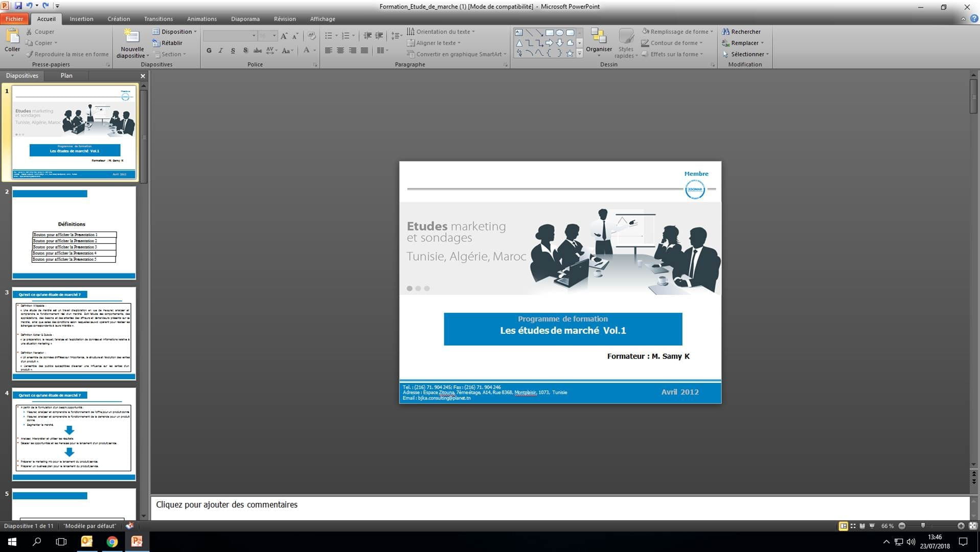
Task: Decrease font size with the small A icon
Action: tap(295, 36)
